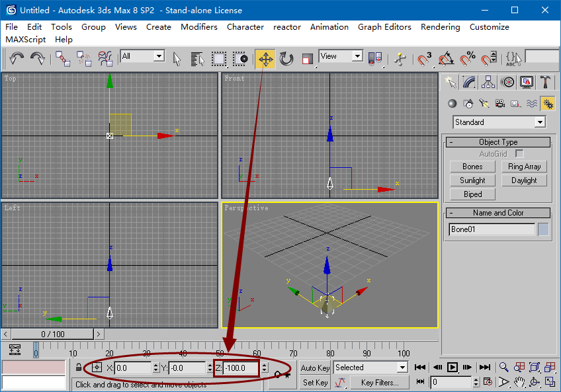561x392 pixels.
Task: Select the Shapes category icon
Action: tap(468, 104)
